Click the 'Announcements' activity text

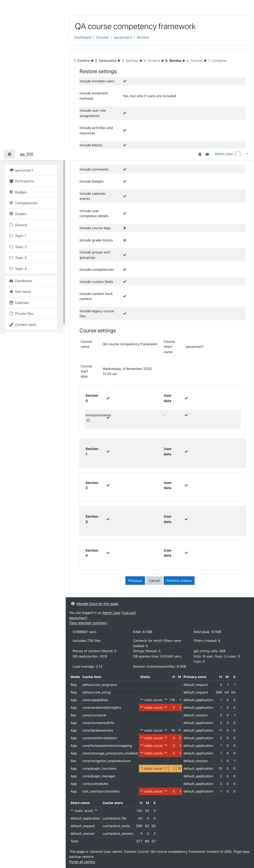98,415
